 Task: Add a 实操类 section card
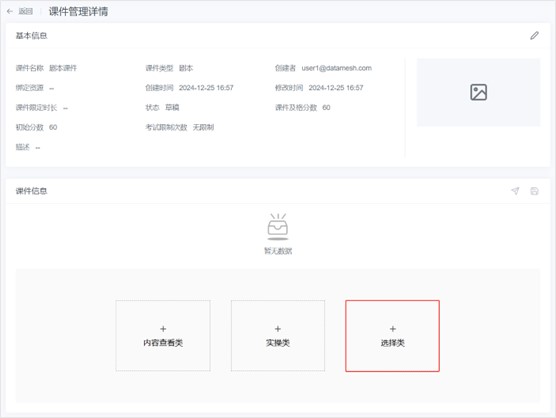pyautogui.click(x=278, y=336)
